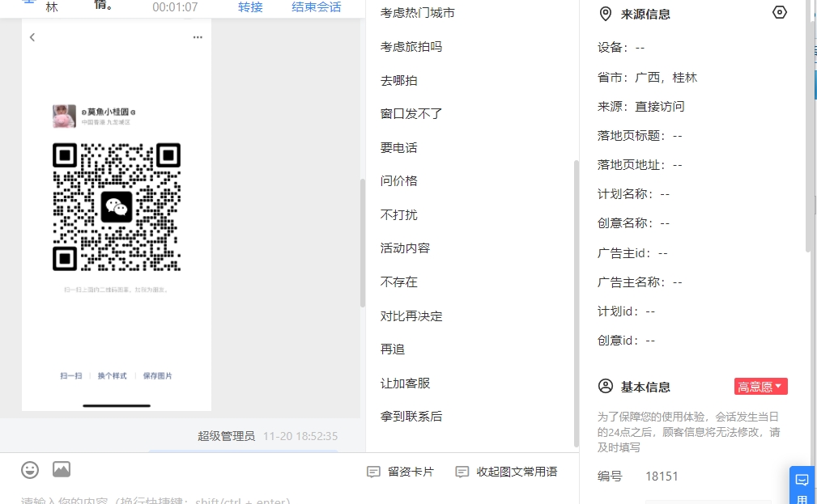Viewport: 817px width, 504px height.
Task: Click the 计划名称 row
Action: 633,194
